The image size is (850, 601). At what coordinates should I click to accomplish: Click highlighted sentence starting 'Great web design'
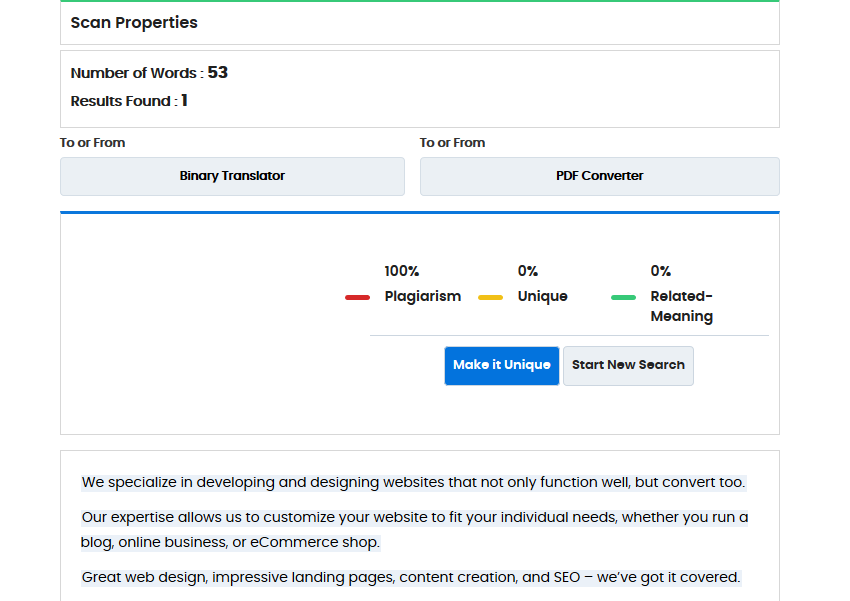pos(411,577)
